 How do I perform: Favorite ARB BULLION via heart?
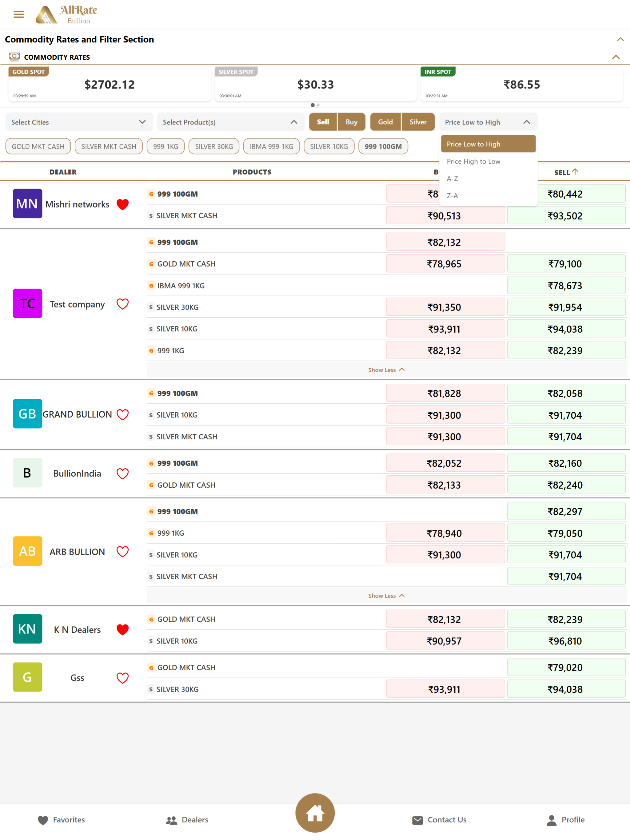pyautogui.click(x=122, y=551)
